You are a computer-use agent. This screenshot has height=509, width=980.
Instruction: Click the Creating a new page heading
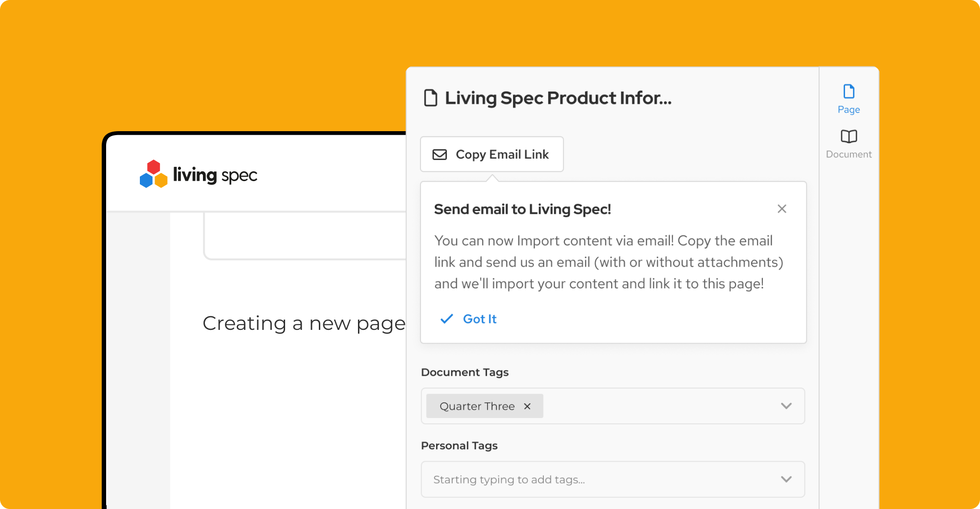(x=304, y=324)
